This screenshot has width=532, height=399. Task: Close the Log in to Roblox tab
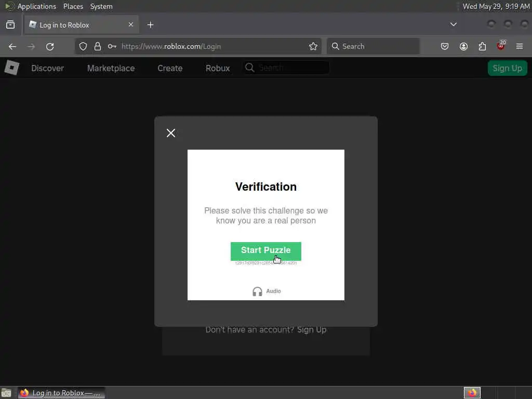[x=131, y=24]
